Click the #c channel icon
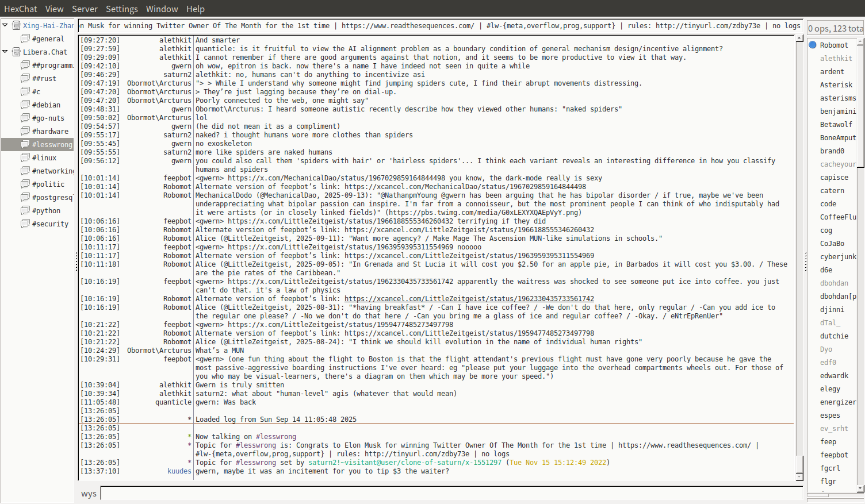 coord(25,91)
